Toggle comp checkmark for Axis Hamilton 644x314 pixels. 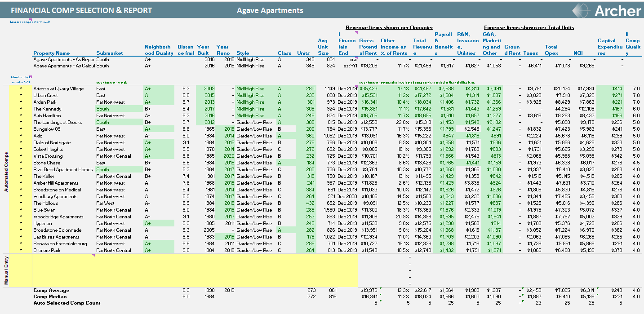click(x=21, y=115)
